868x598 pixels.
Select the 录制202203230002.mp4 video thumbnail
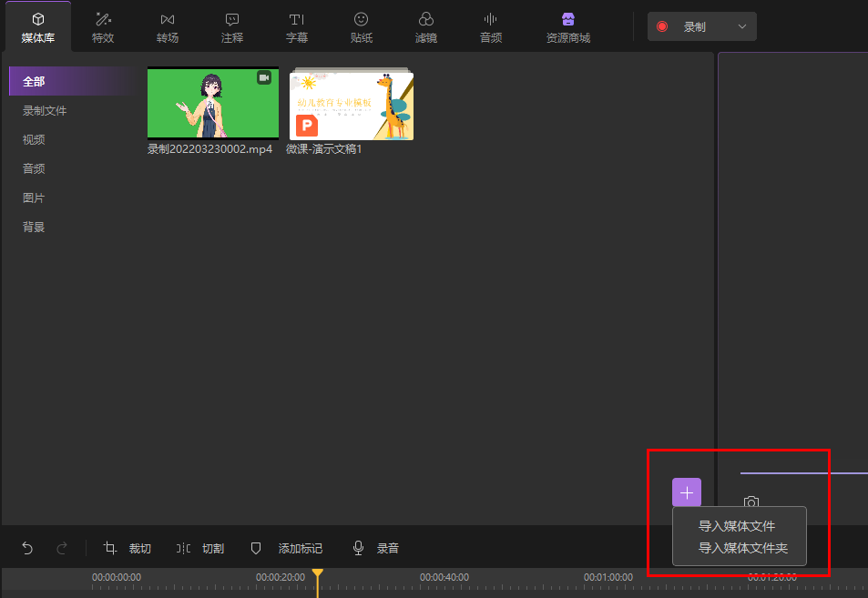tap(212, 103)
